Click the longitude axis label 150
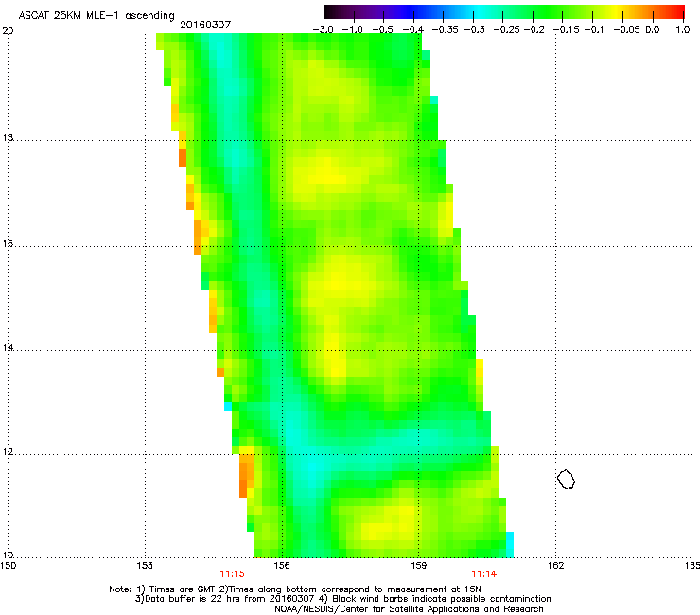The width and height of the screenshot is (700, 615). coord(8,566)
